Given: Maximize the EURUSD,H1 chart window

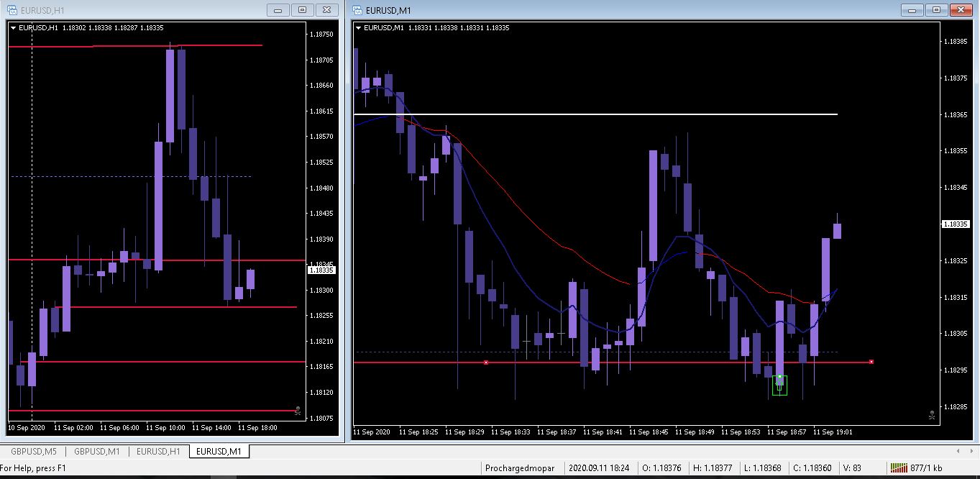Looking at the screenshot, I should (303, 10).
